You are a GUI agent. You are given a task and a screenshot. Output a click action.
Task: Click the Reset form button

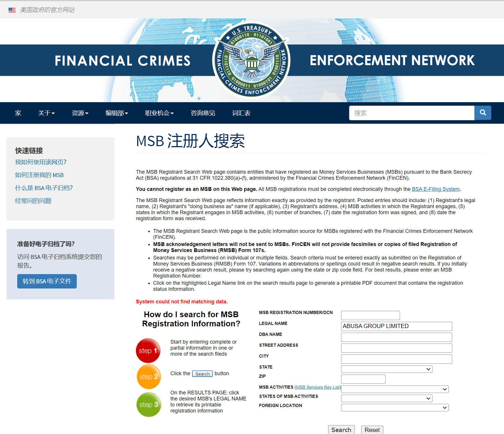(372, 430)
